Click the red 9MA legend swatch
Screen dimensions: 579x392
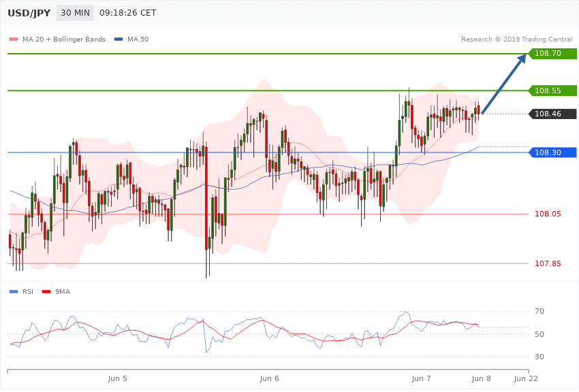click(46, 292)
